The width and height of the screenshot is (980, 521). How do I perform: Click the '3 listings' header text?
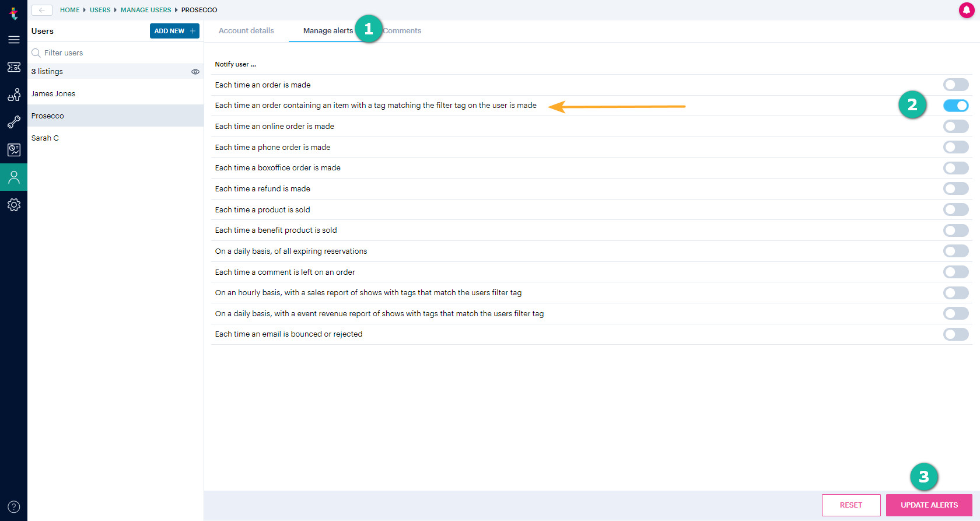tap(47, 72)
